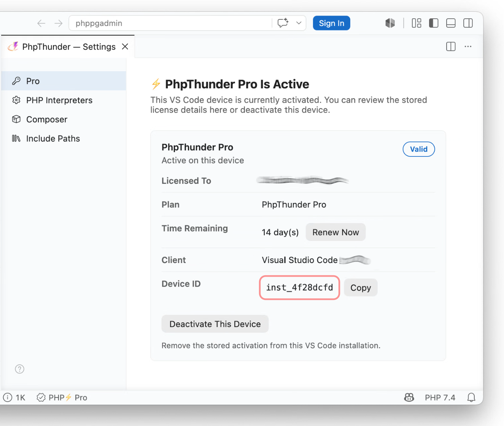504x426 pixels.
Task: Open the PHP Interpreters section
Action: click(x=64, y=100)
